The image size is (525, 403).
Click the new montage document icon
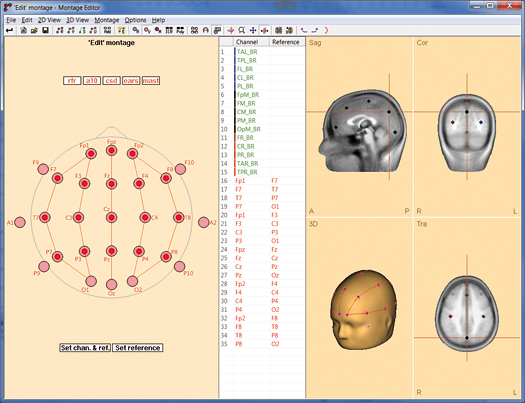click(23, 30)
